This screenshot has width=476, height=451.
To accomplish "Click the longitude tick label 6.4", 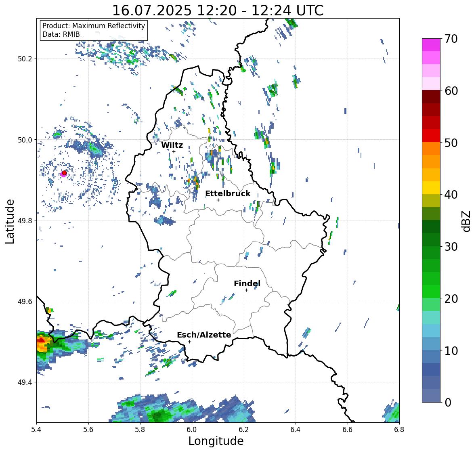I will (296, 430).
